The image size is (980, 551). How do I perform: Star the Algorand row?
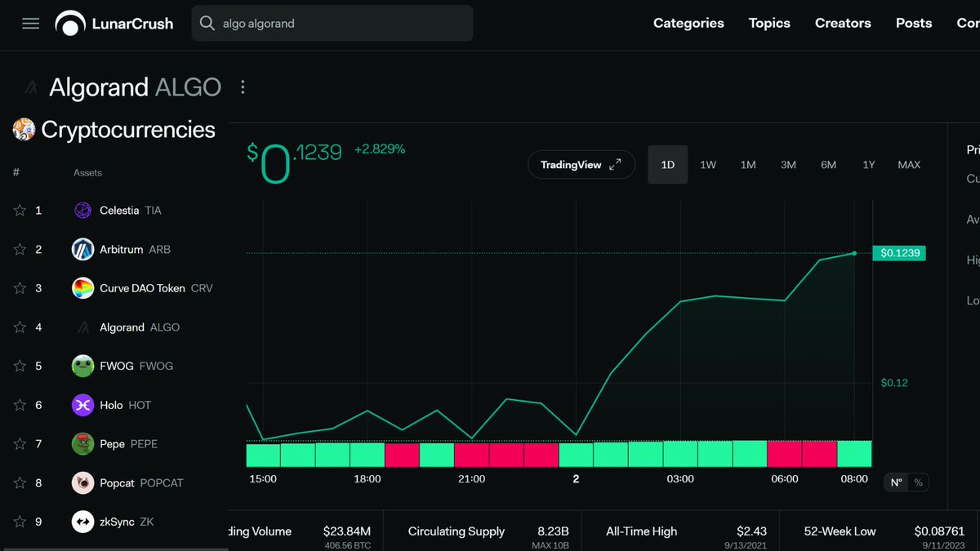pos(20,327)
